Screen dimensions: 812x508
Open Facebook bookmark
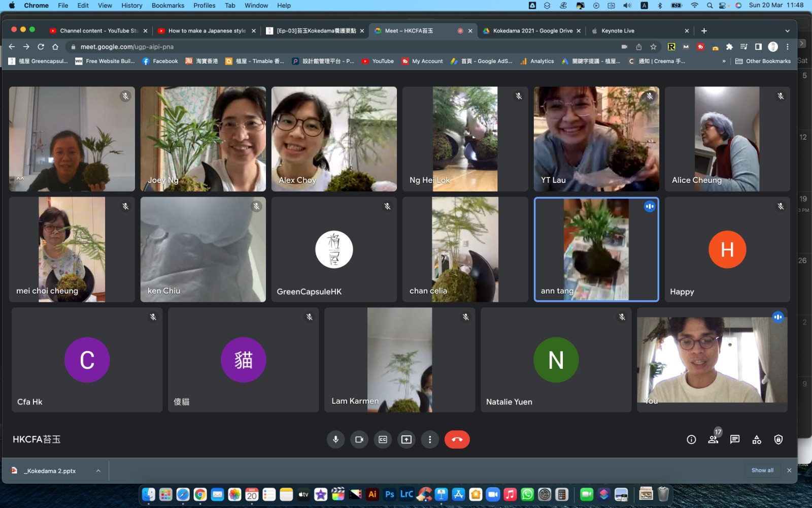(x=160, y=61)
